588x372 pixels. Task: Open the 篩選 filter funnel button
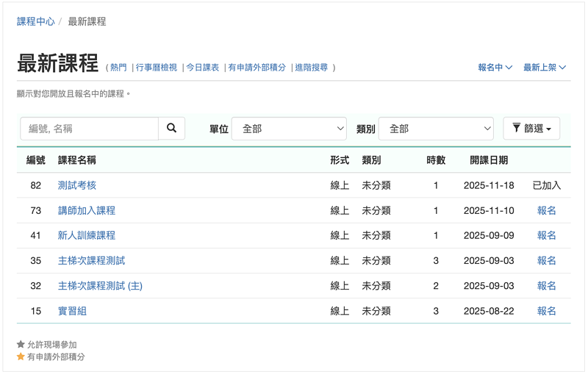(x=531, y=128)
